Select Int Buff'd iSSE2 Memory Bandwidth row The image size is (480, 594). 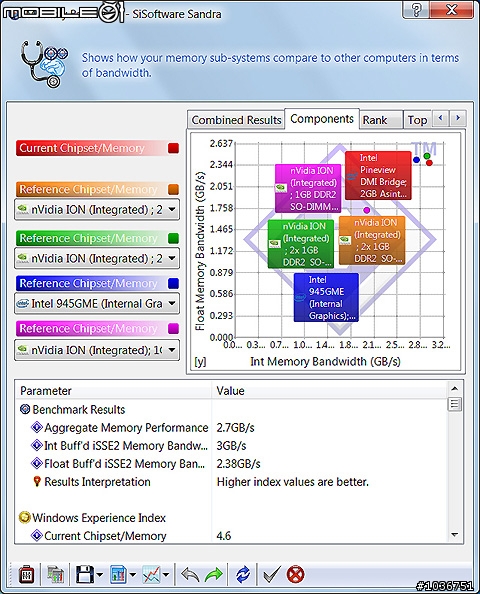[x=232, y=446]
